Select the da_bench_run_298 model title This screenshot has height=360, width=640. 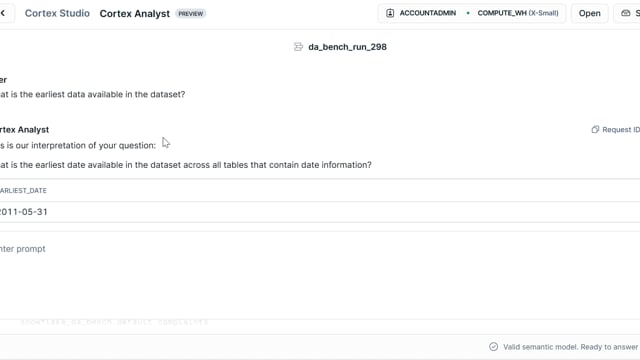click(347, 47)
